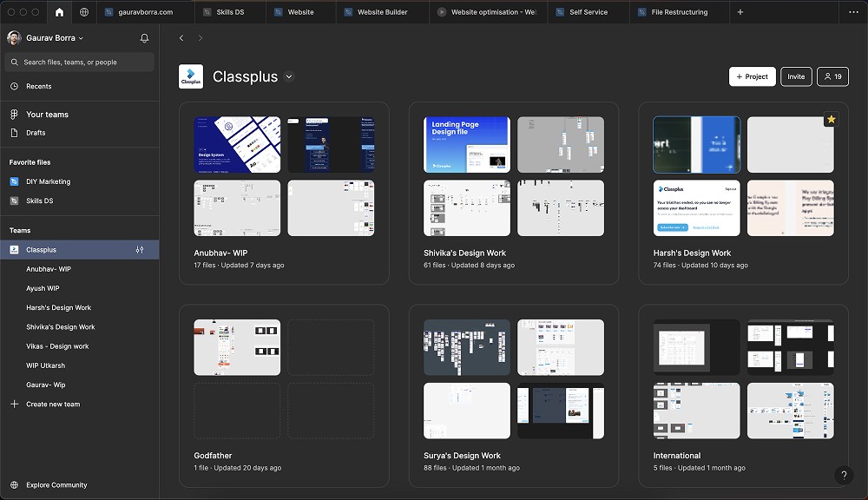
Task: View the 19 team members
Action: coord(832,76)
